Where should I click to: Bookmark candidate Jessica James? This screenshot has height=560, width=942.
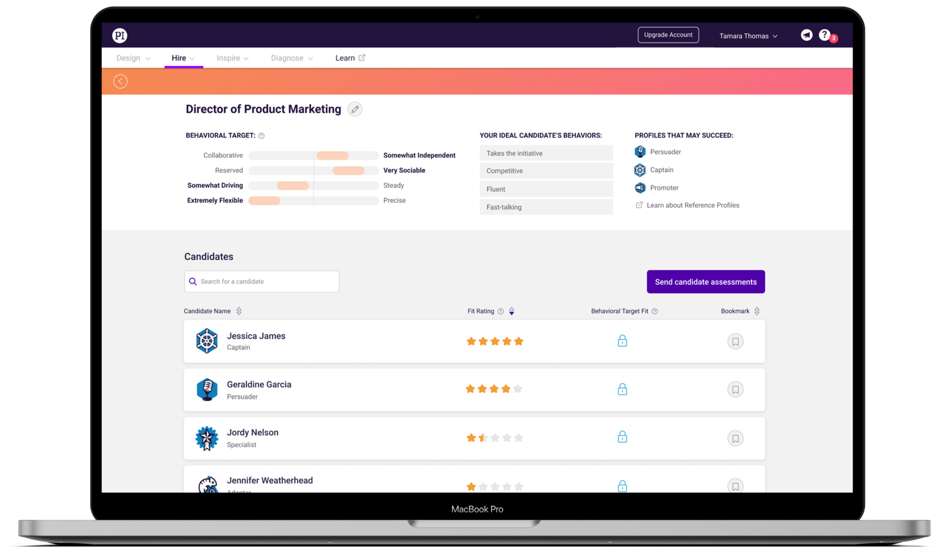735,342
